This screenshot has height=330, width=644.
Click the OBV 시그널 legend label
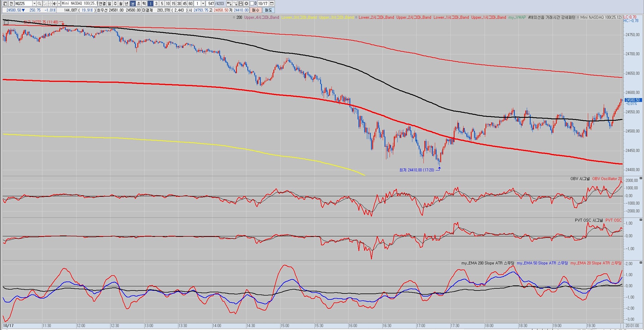coord(580,179)
